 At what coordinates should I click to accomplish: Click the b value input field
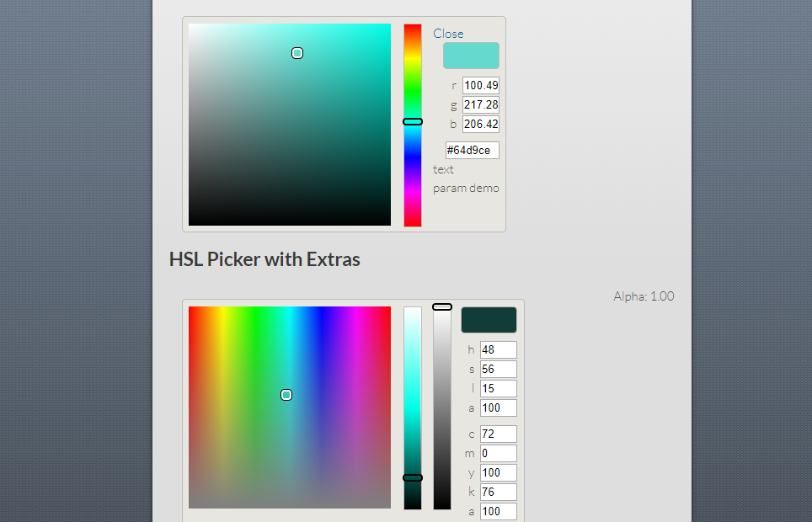click(x=480, y=124)
